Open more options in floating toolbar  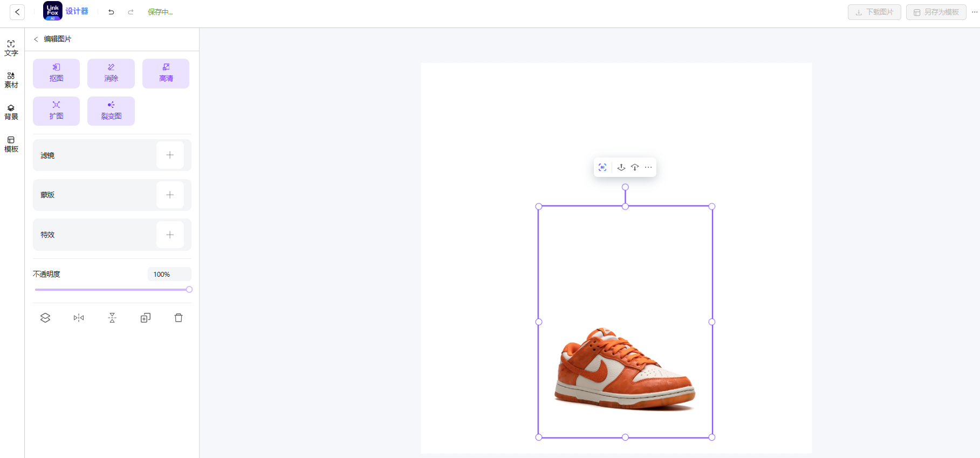(x=648, y=167)
